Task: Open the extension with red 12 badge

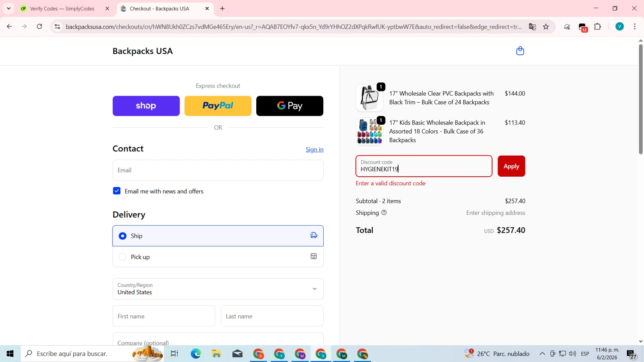Action: tap(583, 27)
